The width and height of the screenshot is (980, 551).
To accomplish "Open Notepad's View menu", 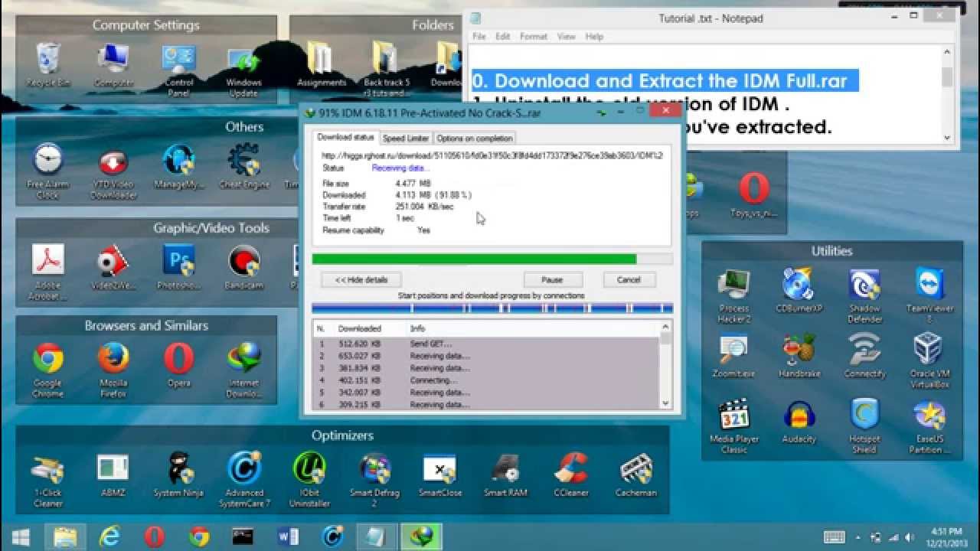I will pyautogui.click(x=566, y=36).
